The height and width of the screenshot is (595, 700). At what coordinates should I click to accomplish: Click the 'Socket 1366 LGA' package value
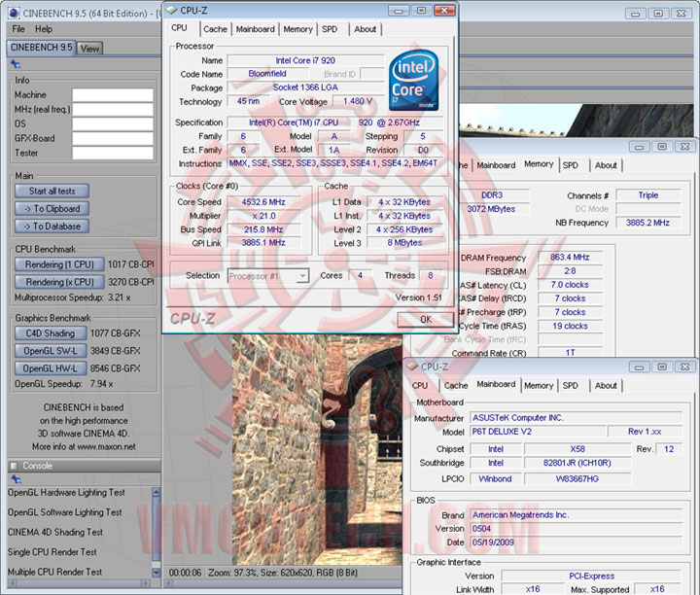pyautogui.click(x=305, y=87)
